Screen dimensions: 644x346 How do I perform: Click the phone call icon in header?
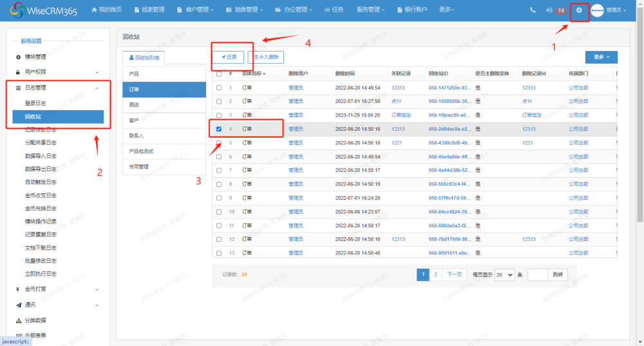[x=533, y=10]
